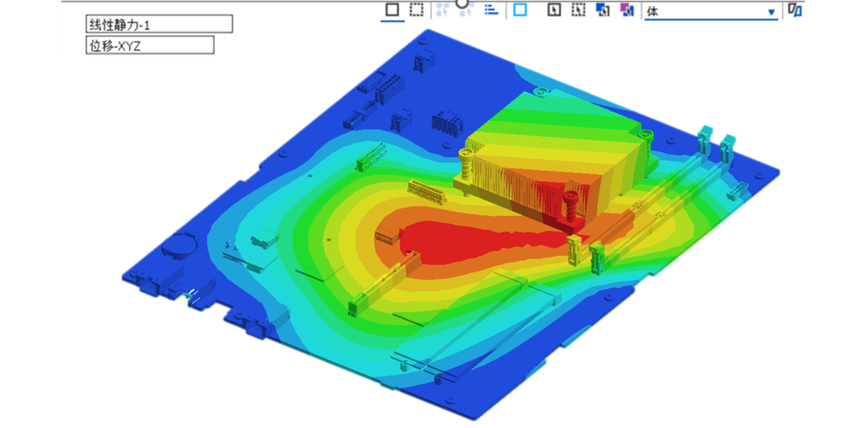Click the filter icon right of the dropdown

tap(795, 10)
